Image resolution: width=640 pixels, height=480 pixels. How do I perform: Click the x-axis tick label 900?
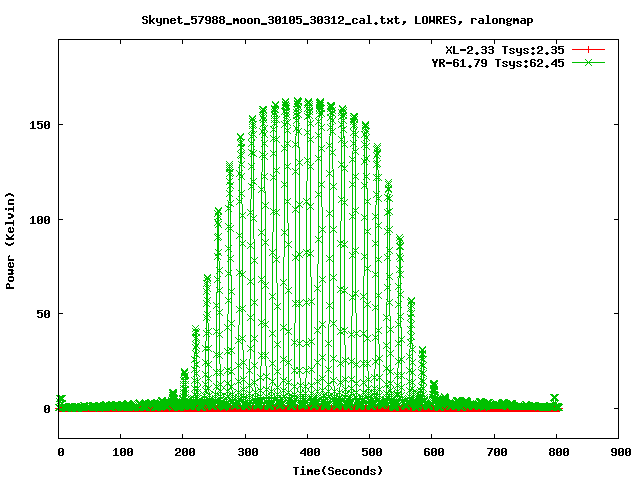pos(620,452)
